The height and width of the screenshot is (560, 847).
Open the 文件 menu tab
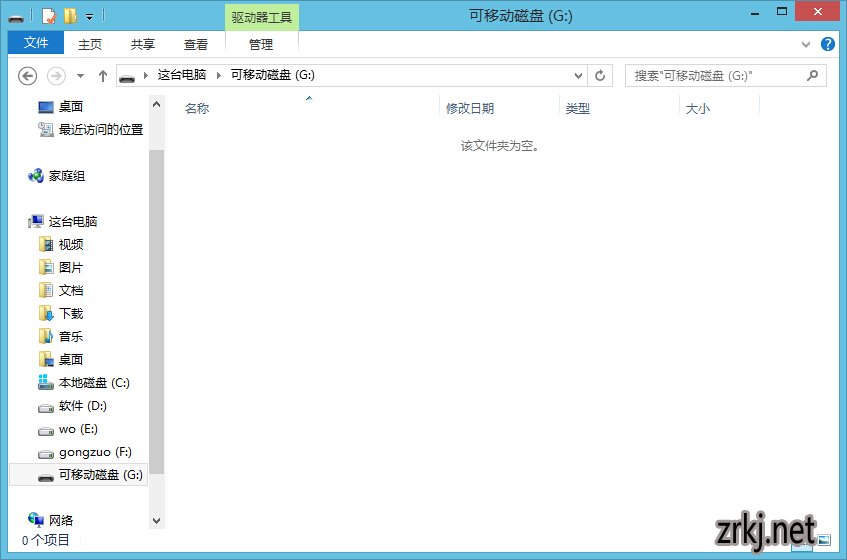coord(36,43)
